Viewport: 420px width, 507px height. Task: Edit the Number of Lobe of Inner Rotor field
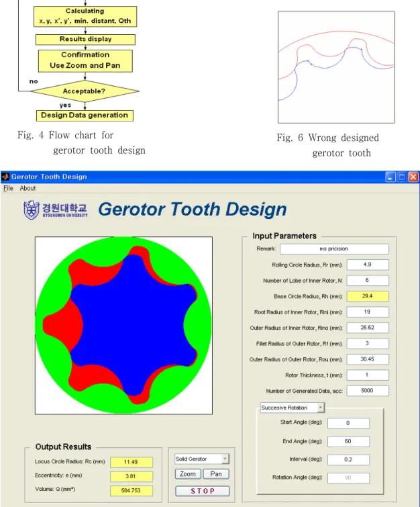click(x=368, y=280)
